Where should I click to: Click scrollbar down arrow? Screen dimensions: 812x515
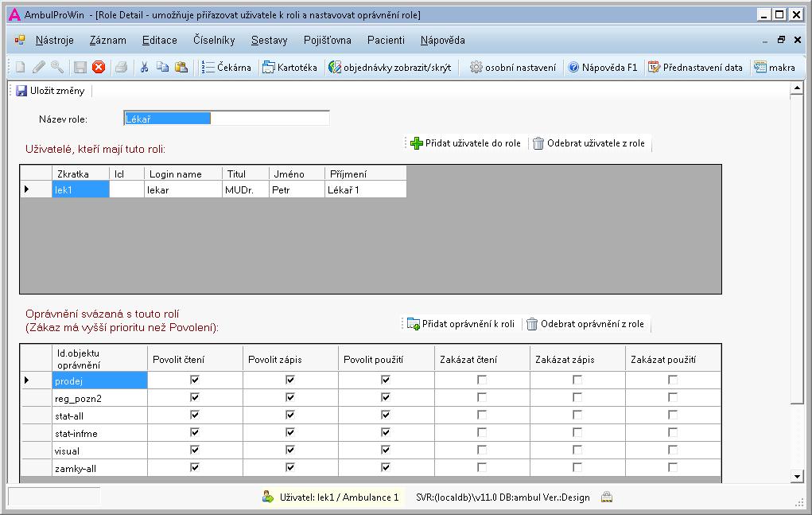(797, 476)
